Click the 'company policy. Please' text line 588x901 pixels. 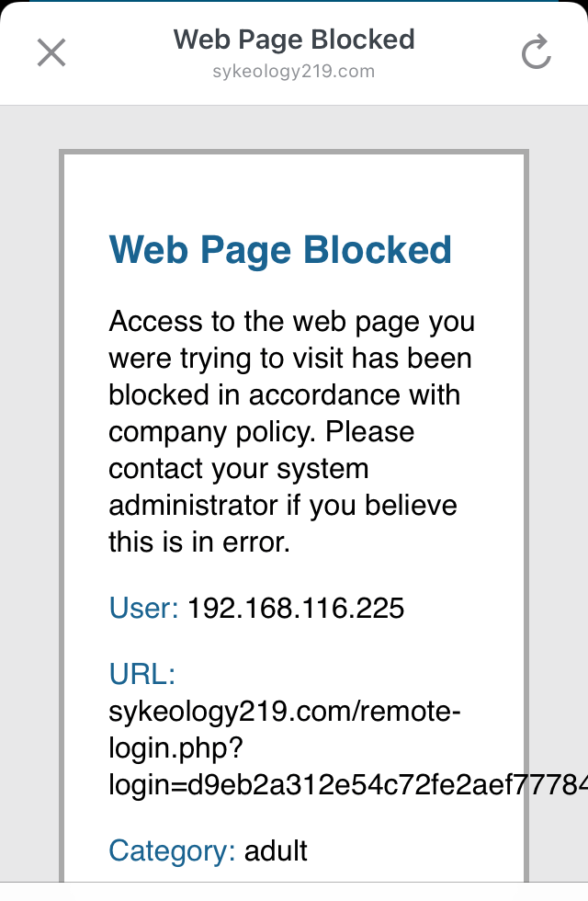pos(261,432)
